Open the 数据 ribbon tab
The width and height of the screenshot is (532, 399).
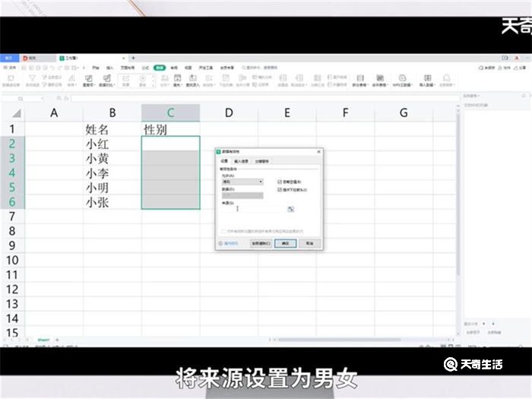(160, 68)
